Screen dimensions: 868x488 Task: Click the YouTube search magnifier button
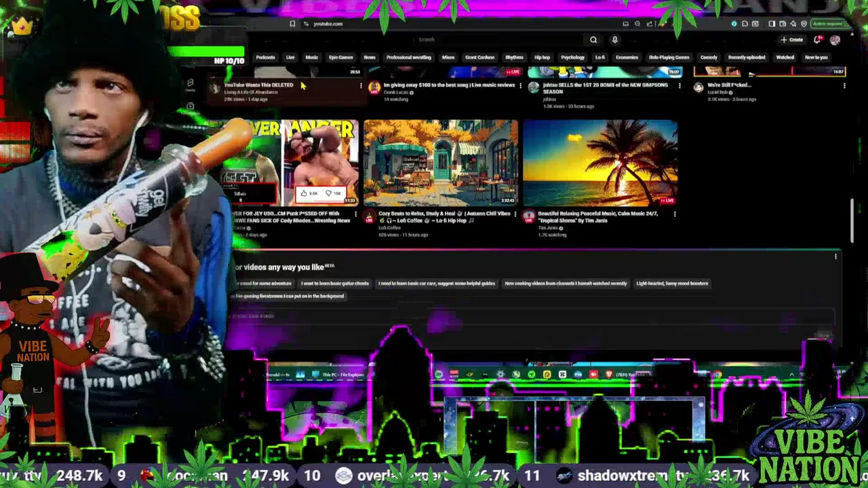[593, 40]
